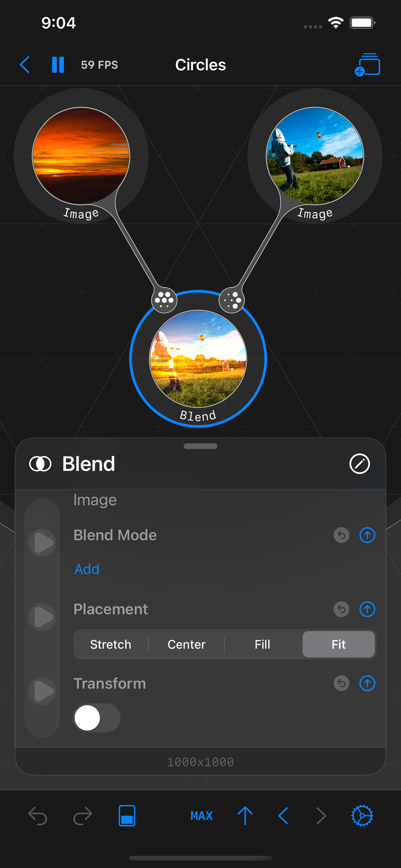Go back with the top-left chevron
The height and width of the screenshot is (868, 401).
click(x=25, y=65)
